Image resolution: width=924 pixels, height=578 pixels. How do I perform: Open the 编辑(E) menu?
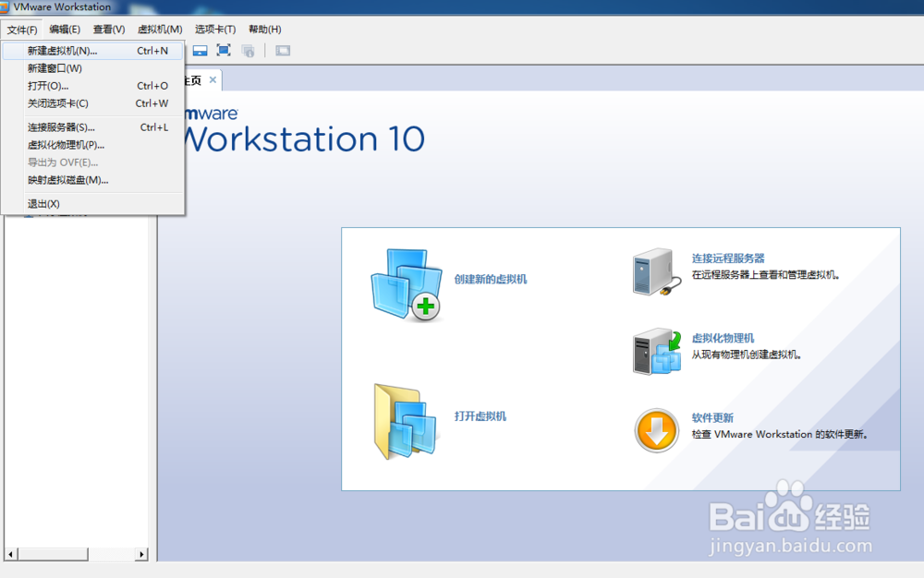point(65,30)
